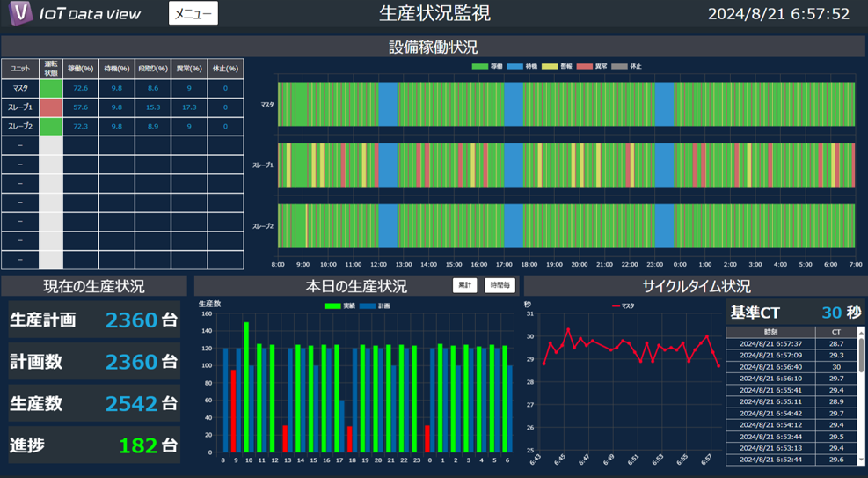The width and height of the screenshot is (868, 478).
Task: Select the 2024/8/21 6:56:40 cycle time row
Action: pos(770,367)
